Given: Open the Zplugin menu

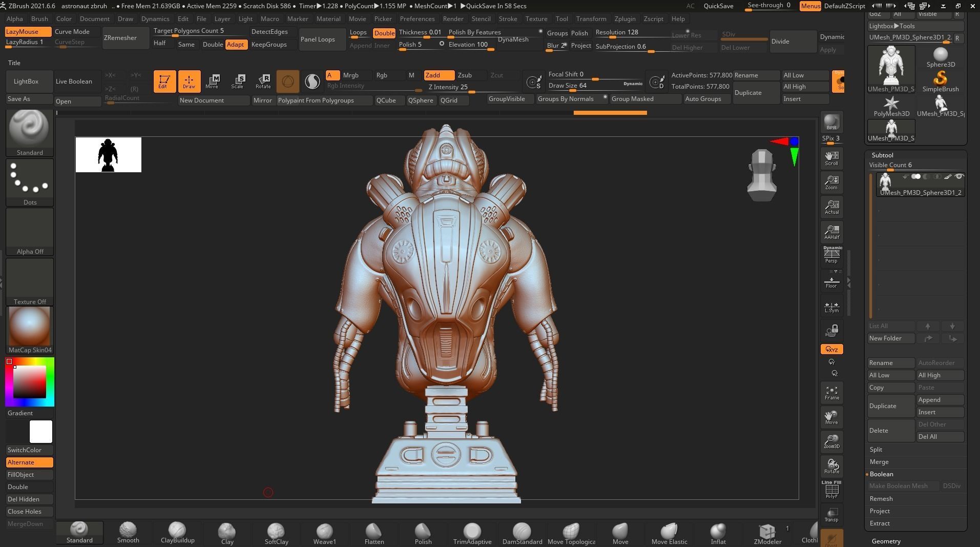Looking at the screenshot, I should tap(625, 19).
